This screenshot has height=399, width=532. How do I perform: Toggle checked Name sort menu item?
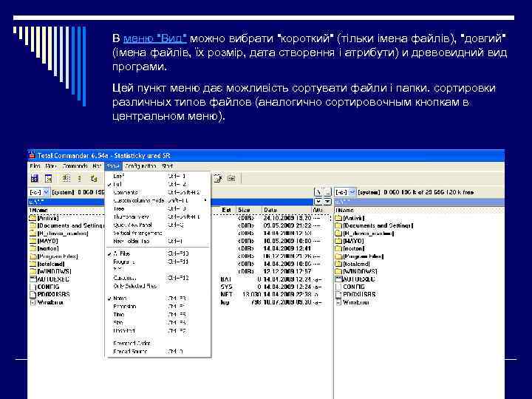coord(158,299)
